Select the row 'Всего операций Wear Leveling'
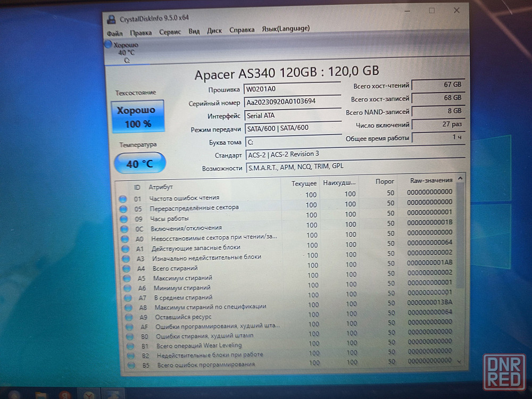This screenshot has width=532, height=399. click(291, 344)
